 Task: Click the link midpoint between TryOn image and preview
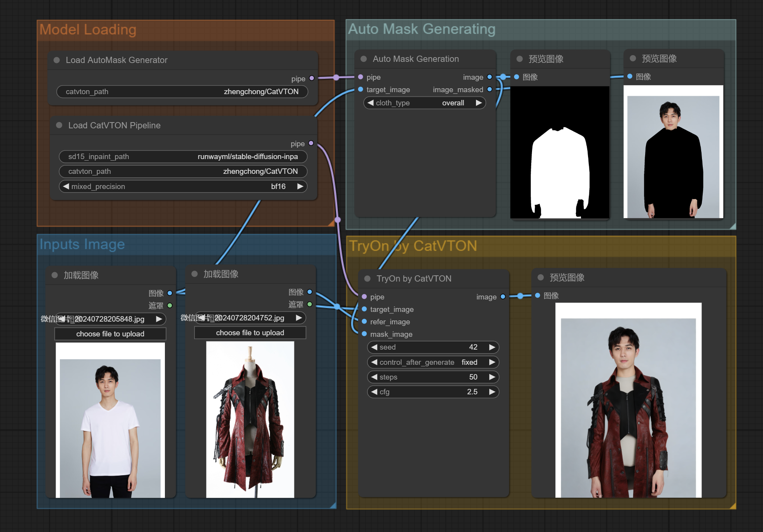(x=520, y=296)
